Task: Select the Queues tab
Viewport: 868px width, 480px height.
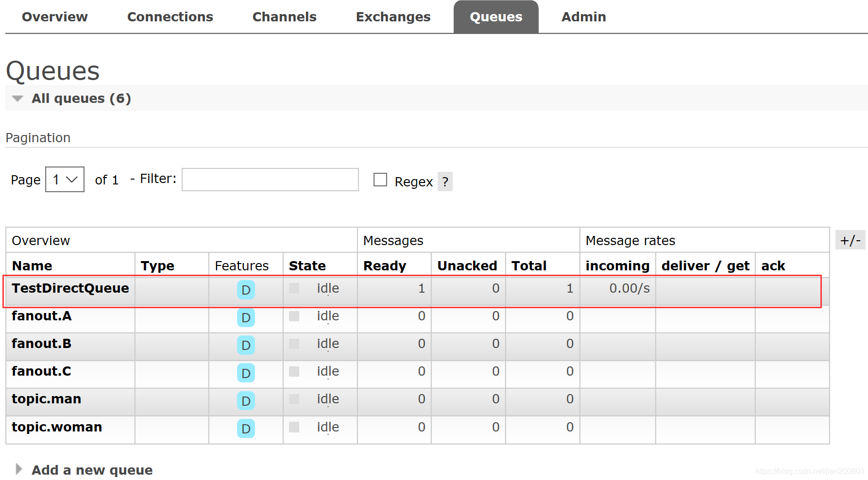Action: pos(496,17)
